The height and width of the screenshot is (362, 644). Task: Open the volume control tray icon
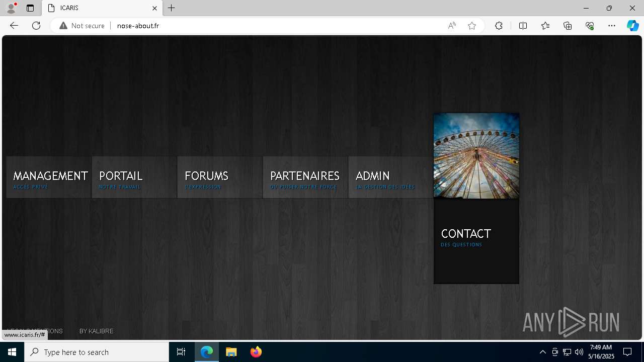[x=579, y=352]
